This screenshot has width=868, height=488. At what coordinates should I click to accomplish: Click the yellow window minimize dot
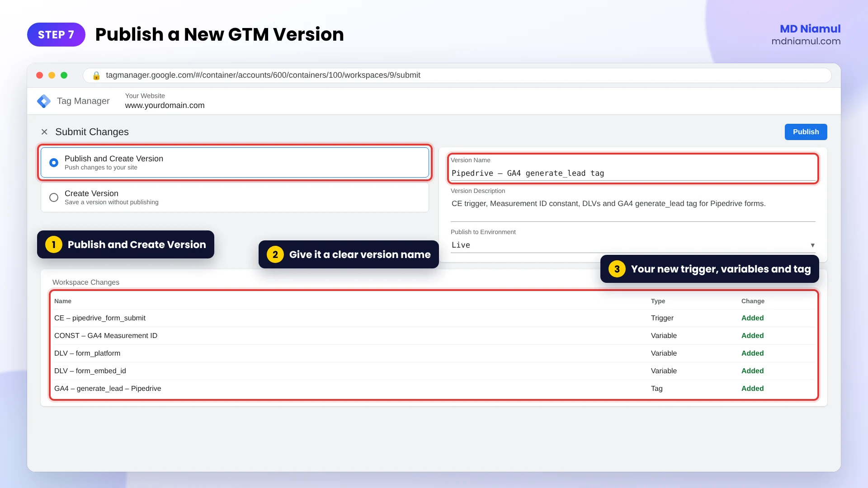(52, 75)
